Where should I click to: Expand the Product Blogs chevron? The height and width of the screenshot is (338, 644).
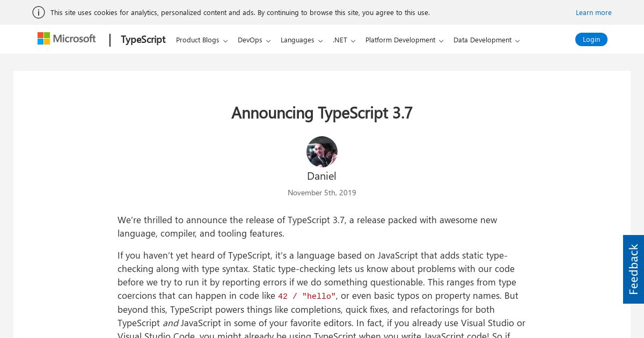coord(225,41)
